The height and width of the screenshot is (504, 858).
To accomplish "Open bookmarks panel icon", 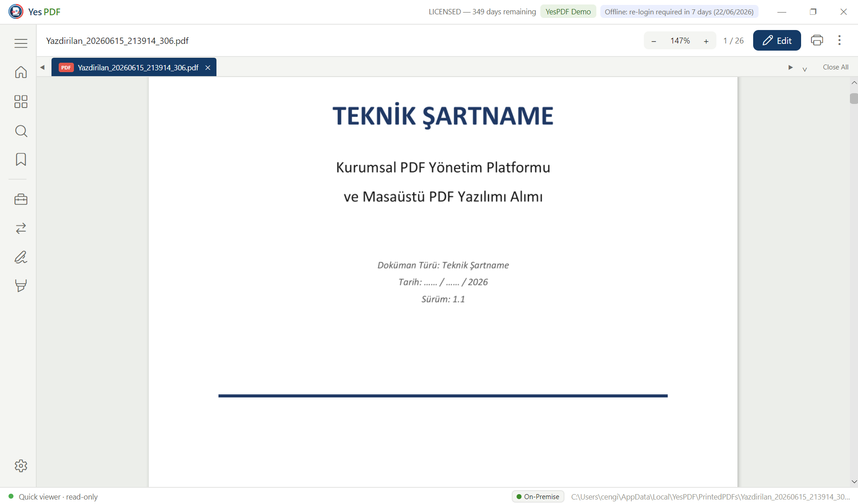I will [21, 159].
